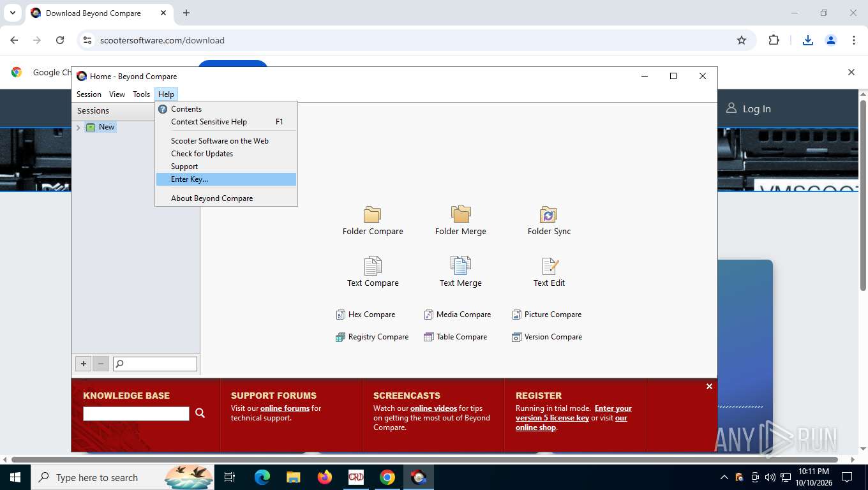Add a new session with the plus button

(x=83, y=364)
